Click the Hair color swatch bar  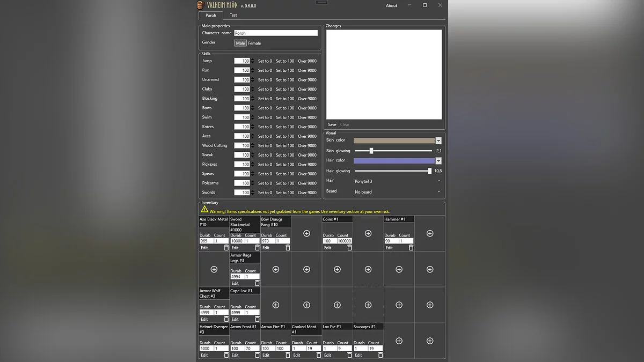394,161
